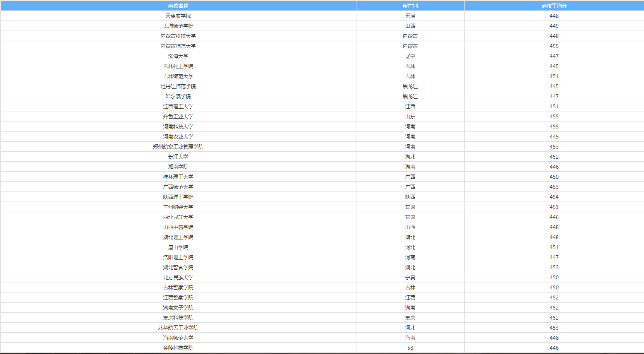Image resolution: width=644 pixels, height=354 pixels.
Task: Click the 高校平均分 column header
Action: [554, 6]
